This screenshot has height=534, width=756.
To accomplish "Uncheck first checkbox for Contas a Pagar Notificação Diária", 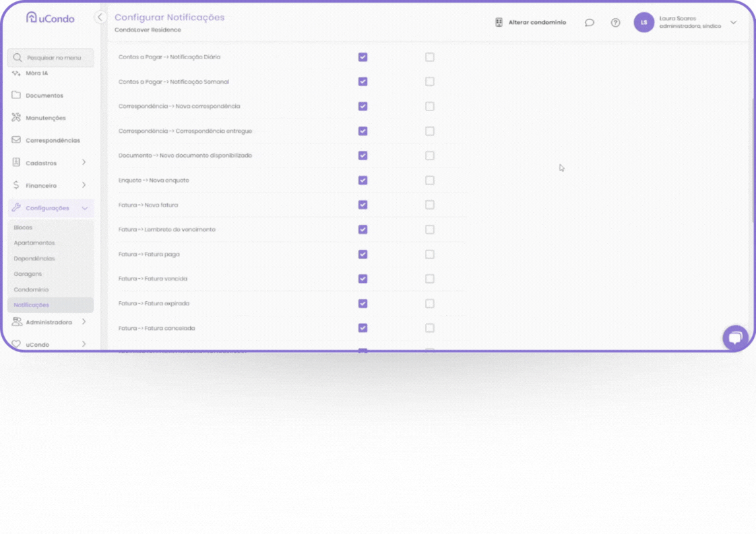I will (363, 57).
